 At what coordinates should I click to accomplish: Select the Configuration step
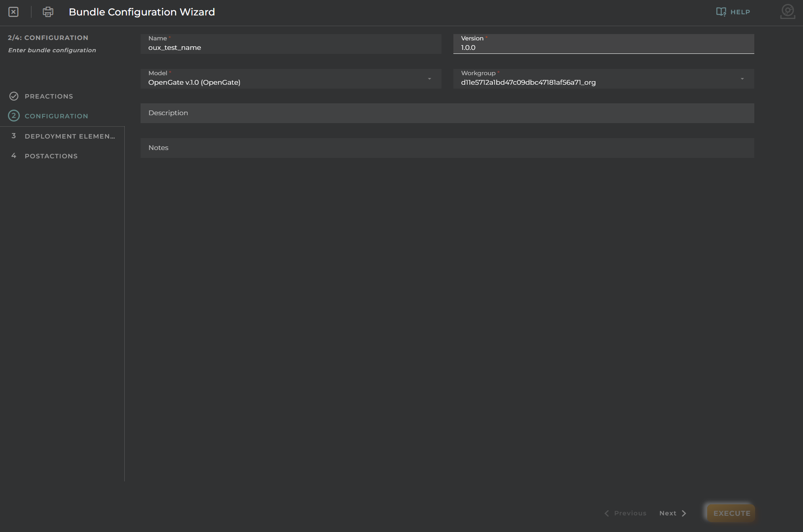point(56,116)
